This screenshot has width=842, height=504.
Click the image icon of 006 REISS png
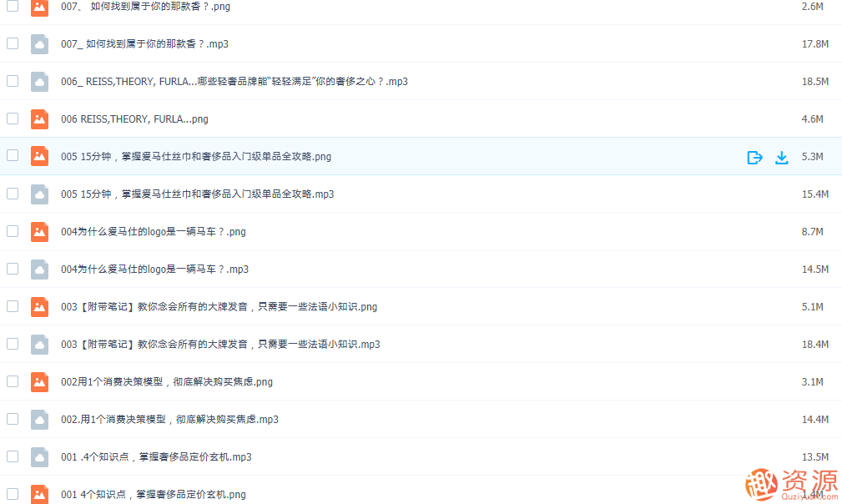39,119
